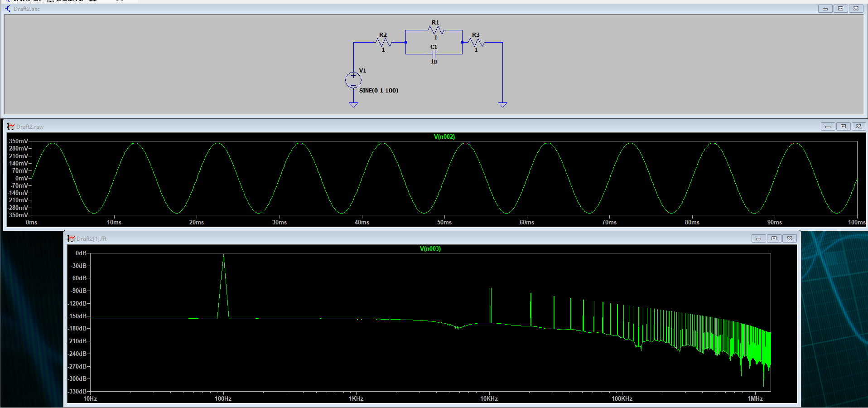Select the R2 resistor symbol in the schematic
Screen dimensions: 868x408
click(383, 43)
